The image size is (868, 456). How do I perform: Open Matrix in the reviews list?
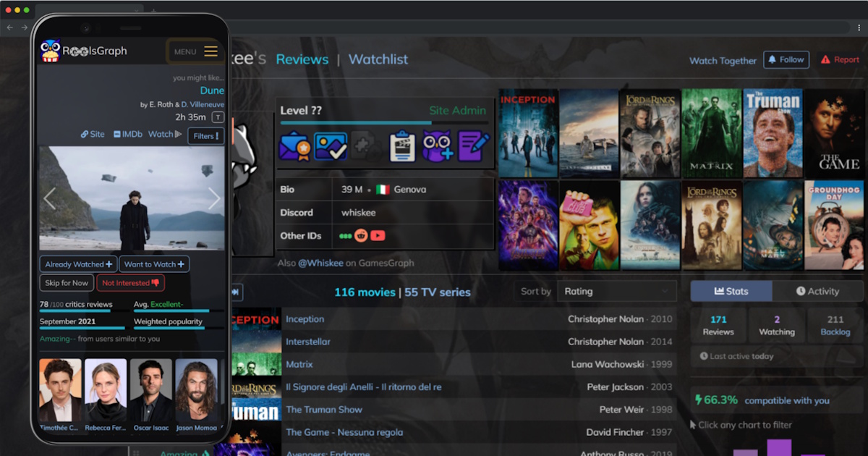pos(299,364)
